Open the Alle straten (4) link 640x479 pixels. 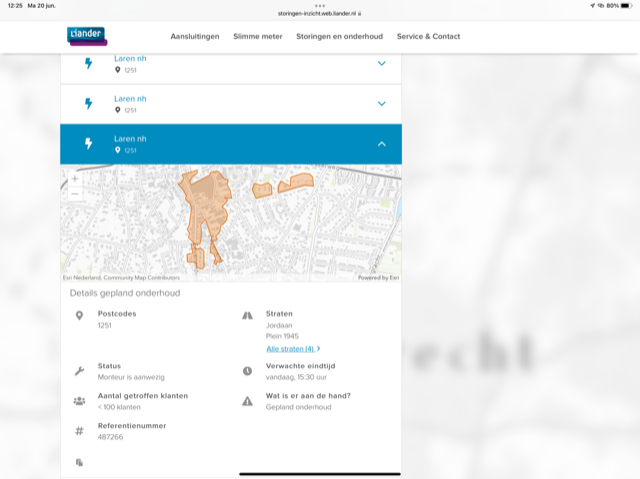293,349
